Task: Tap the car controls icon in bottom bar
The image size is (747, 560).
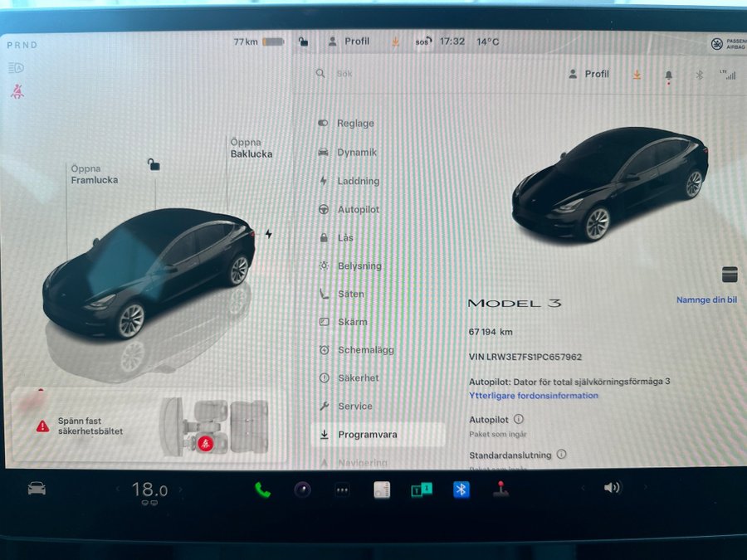Action: point(37,489)
